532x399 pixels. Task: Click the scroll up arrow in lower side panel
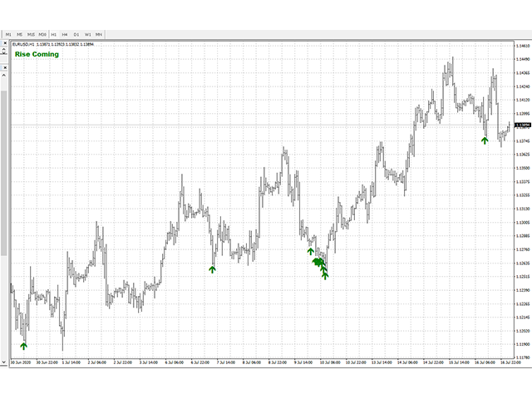3,75
